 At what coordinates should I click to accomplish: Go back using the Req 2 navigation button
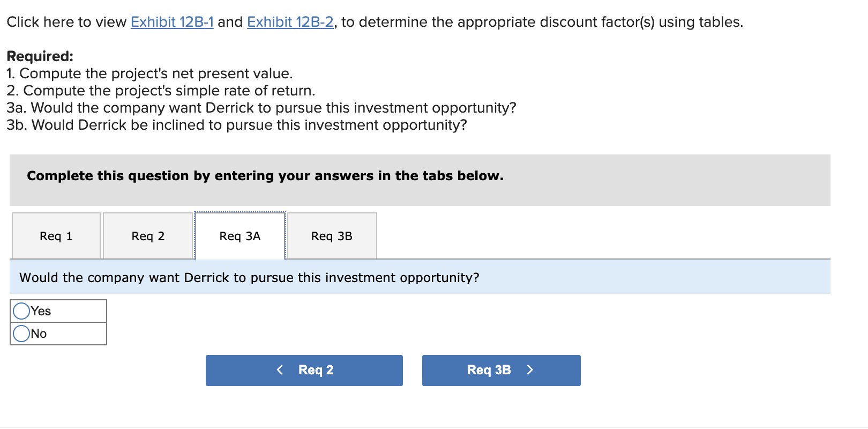304,369
